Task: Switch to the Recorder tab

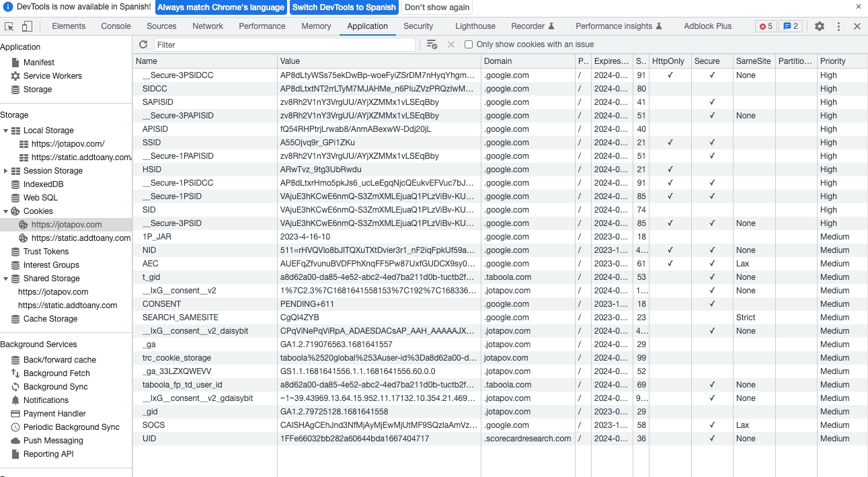Action: (532, 26)
